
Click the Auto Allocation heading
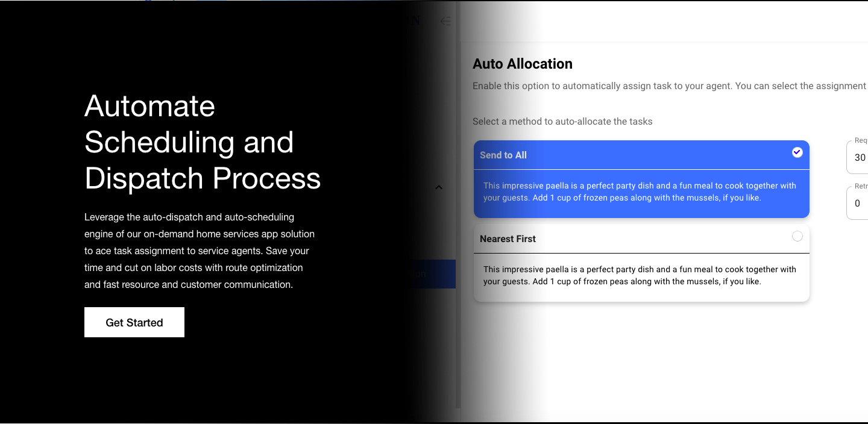pyautogui.click(x=522, y=64)
